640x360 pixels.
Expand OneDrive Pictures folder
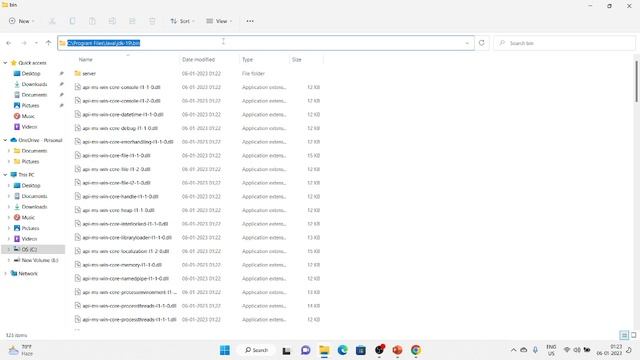tap(9, 162)
